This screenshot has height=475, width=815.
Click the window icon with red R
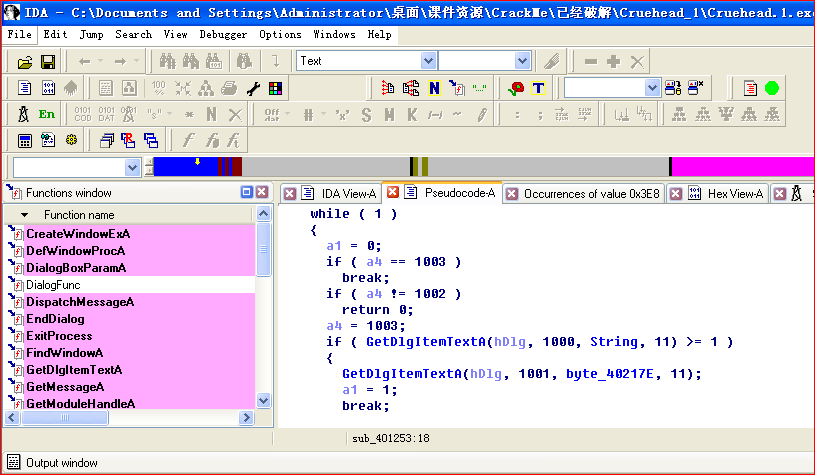[128, 140]
